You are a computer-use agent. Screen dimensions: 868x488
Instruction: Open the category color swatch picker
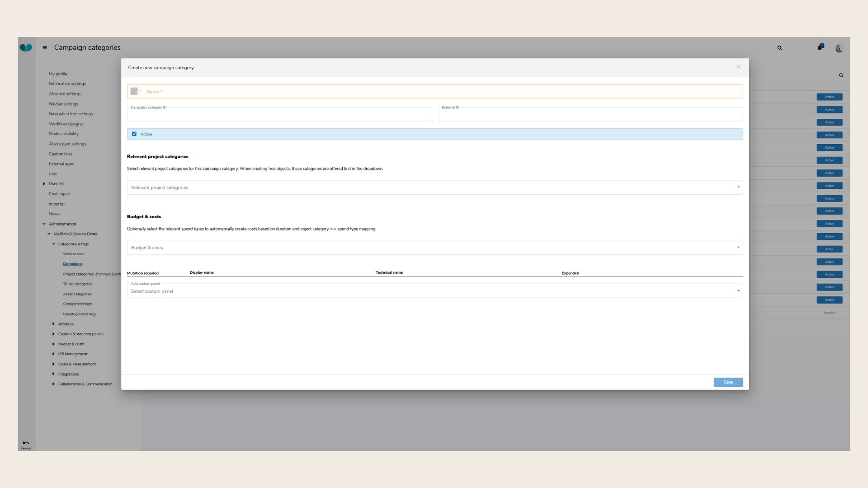[x=134, y=91]
